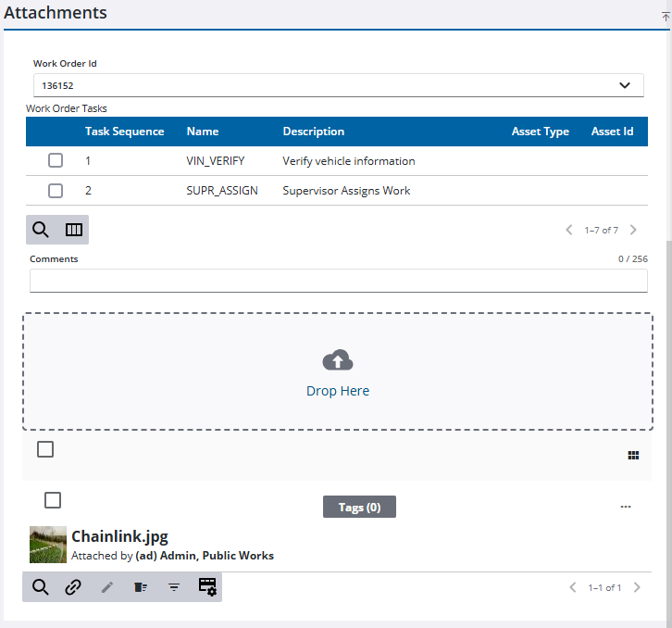Screen dimensions: 672x628
Task: Sort by Name column header
Action: click(203, 132)
